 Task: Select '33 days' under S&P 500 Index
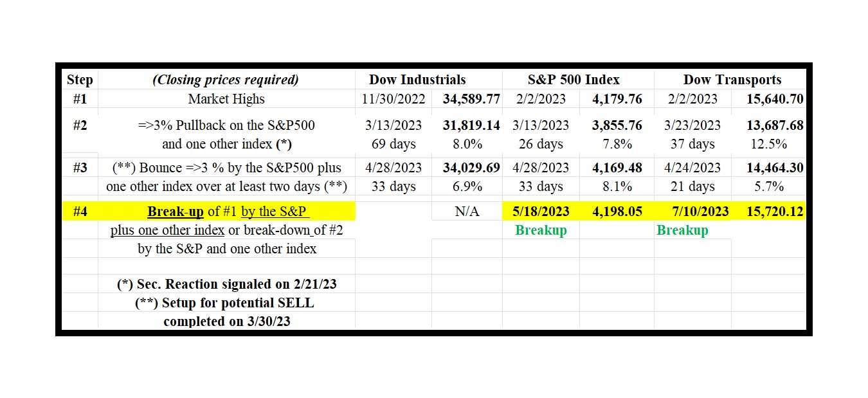click(x=541, y=186)
